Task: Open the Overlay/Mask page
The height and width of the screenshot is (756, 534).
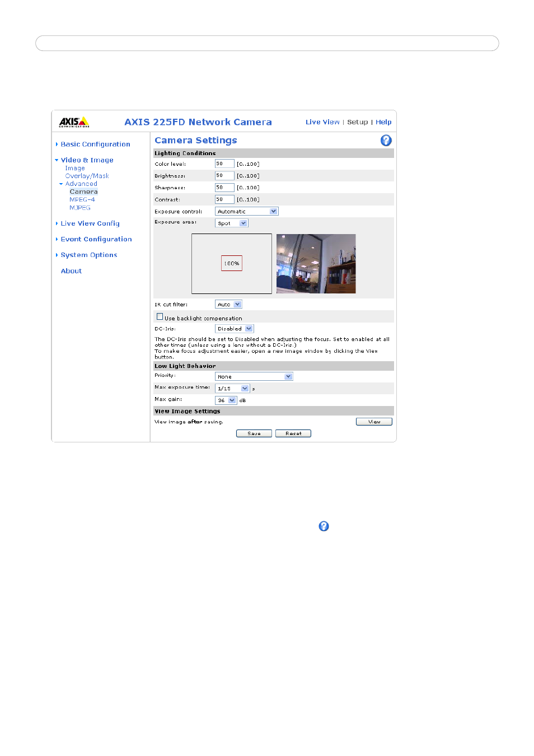Action: pos(87,176)
